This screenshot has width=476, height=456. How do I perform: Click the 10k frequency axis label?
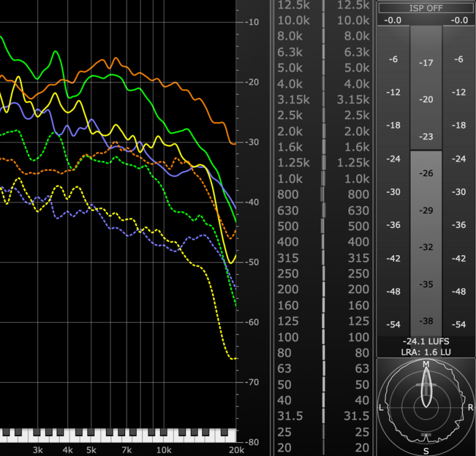[164, 450]
